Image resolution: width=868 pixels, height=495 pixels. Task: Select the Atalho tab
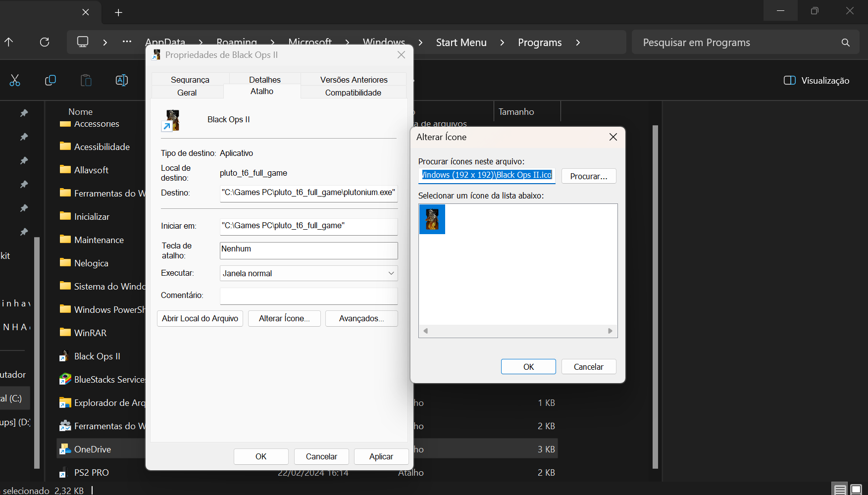[262, 92]
